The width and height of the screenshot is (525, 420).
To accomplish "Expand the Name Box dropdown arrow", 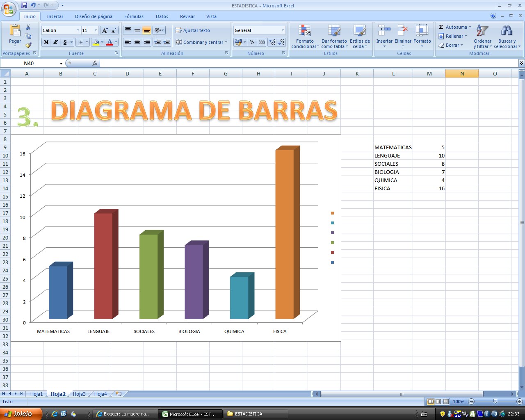I will pyautogui.click(x=61, y=64).
